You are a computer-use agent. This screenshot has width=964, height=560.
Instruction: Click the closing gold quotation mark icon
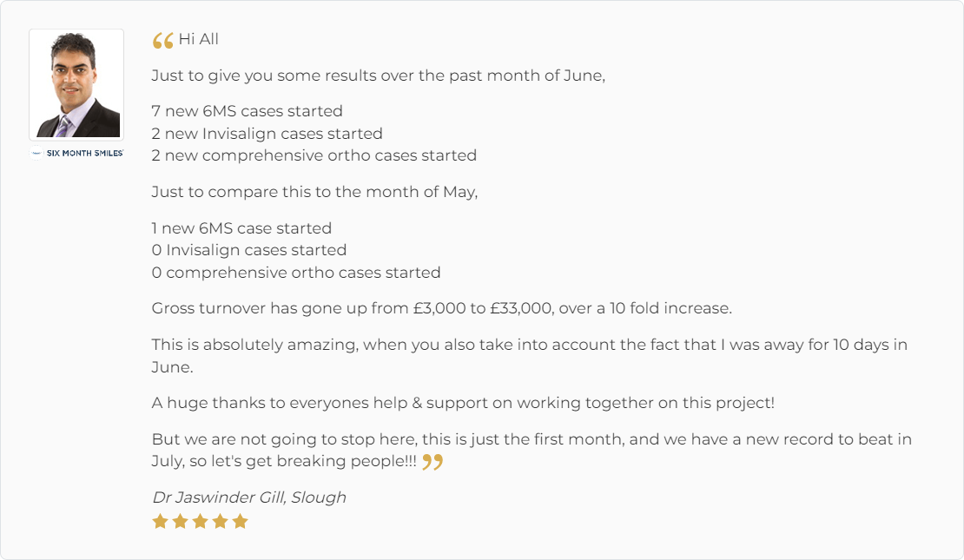point(432,462)
